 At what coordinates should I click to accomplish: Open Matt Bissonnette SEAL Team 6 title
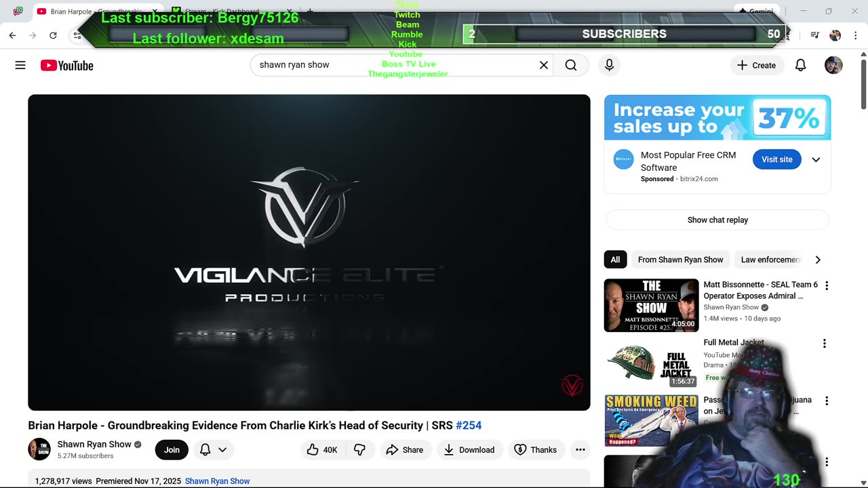pyautogui.click(x=761, y=291)
